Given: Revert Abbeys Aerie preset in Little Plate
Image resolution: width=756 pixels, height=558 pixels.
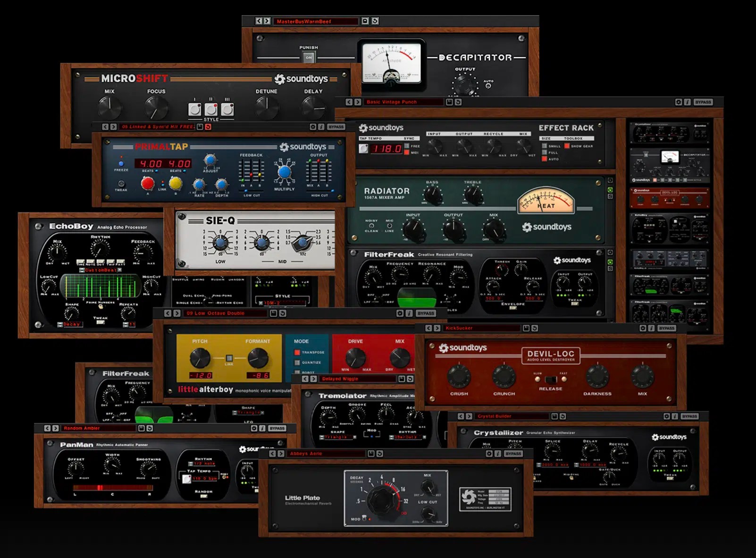Looking at the screenshot, I should [379, 454].
